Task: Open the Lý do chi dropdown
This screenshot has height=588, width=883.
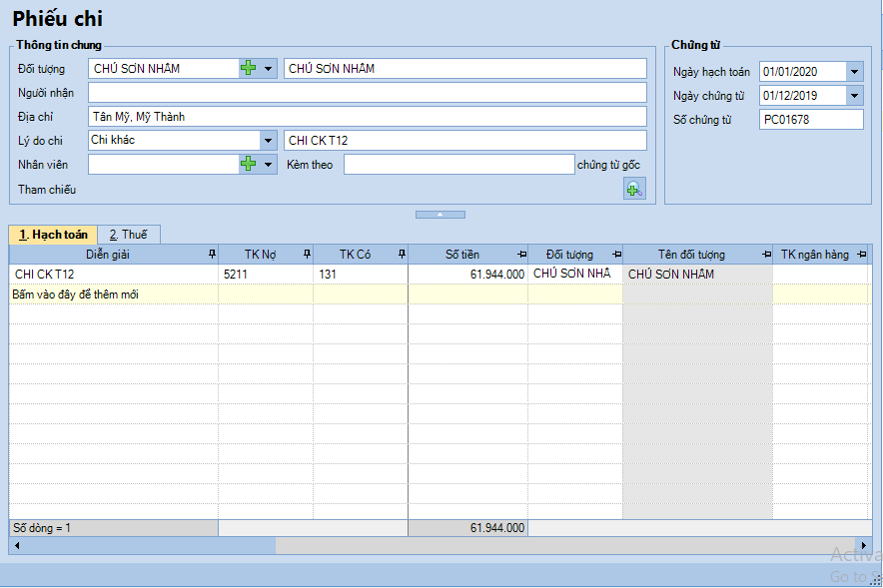Action: pyautogui.click(x=268, y=140)
